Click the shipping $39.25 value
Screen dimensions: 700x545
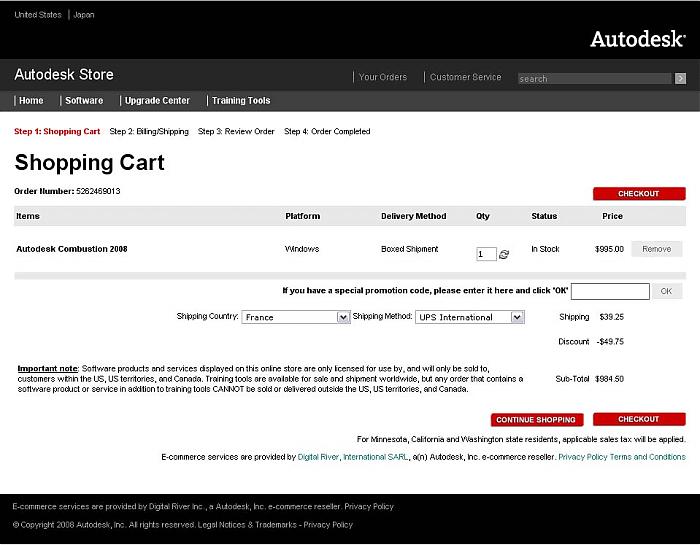pos(612,317)
